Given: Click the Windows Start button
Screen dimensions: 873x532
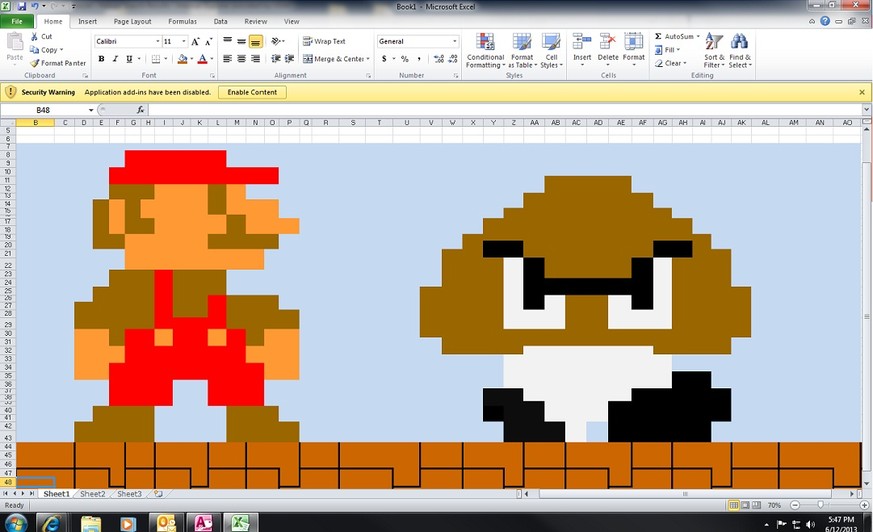Looking at the screenshot, I should pyautogui.click(x=16, y=523).
